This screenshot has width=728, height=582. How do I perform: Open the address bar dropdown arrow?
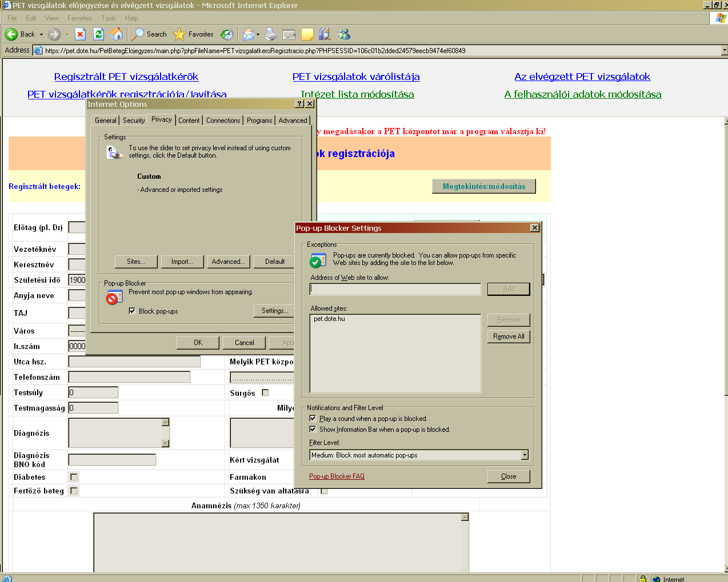click(x=724, y=50)
